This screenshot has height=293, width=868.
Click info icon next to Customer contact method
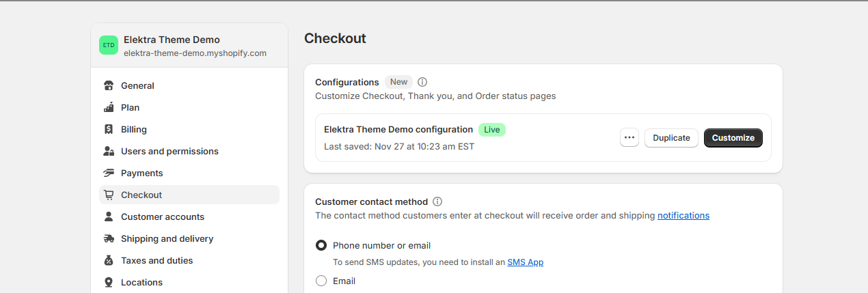[437, 201]
